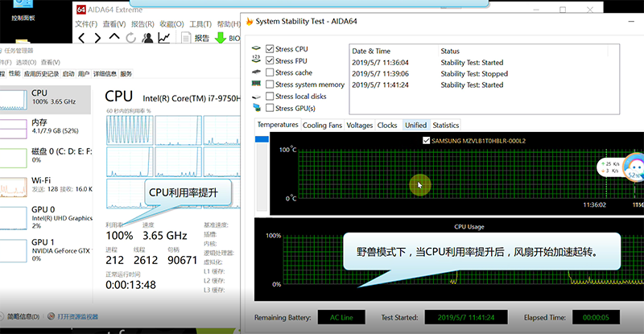Switch to the Statistics tab
Viewport: 644px width, 334px height.
tap(446, 125)
